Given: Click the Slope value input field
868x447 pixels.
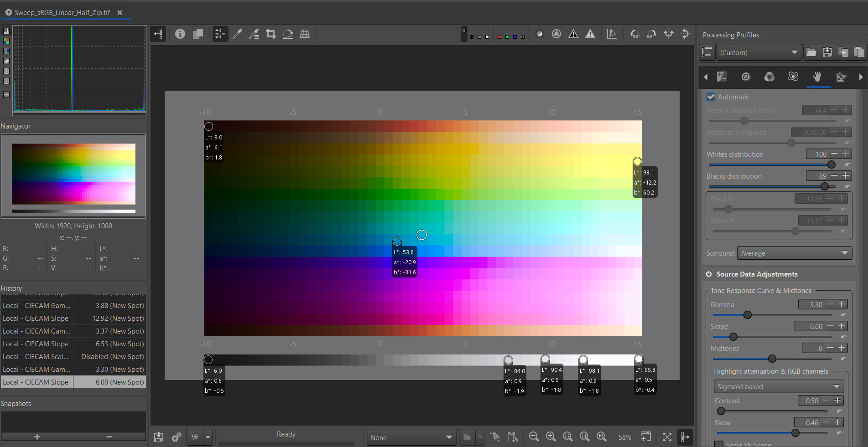Looking at the screenshot, I should click(810, 326).
